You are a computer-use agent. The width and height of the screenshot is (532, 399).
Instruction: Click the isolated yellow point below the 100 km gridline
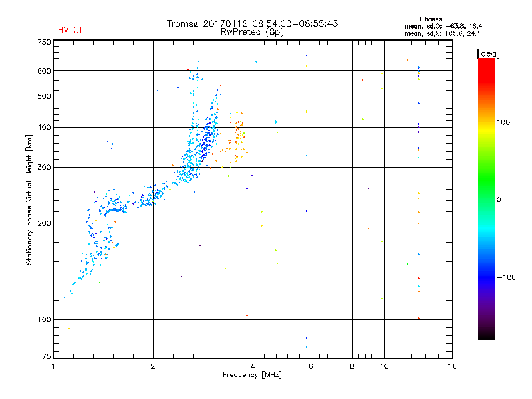(x=70, y=329)
